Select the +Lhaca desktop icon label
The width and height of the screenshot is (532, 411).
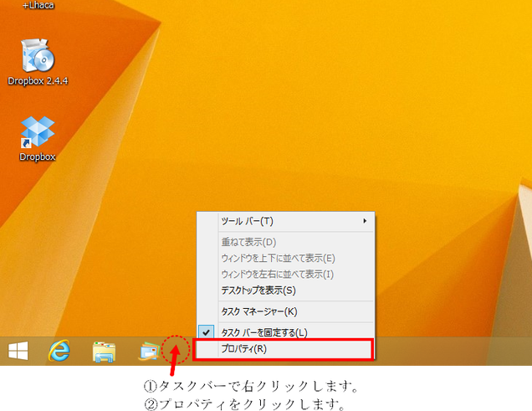(38, 5)
